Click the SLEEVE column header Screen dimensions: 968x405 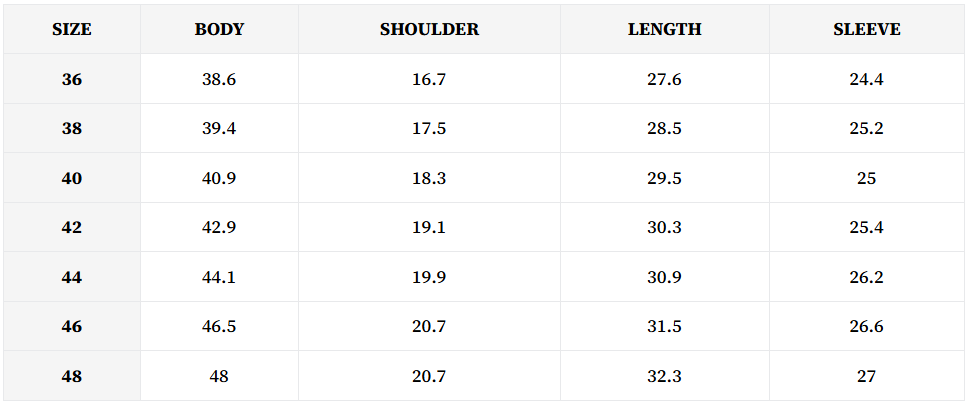coord(866,30)
